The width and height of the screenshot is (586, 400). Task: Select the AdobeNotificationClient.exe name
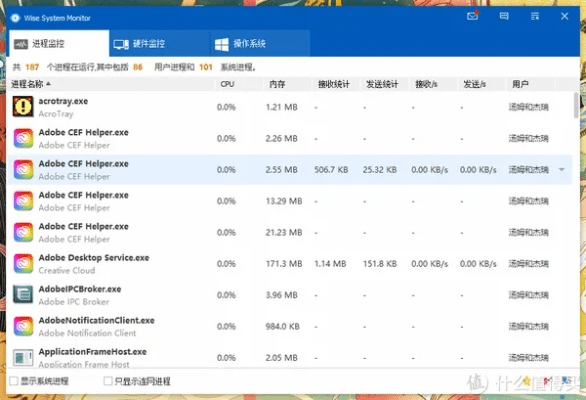point(96,320)
